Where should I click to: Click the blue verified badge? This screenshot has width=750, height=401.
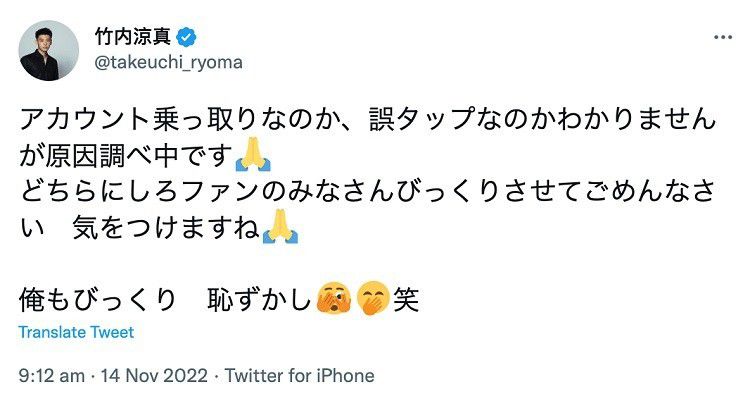click(x=187, y=38)
